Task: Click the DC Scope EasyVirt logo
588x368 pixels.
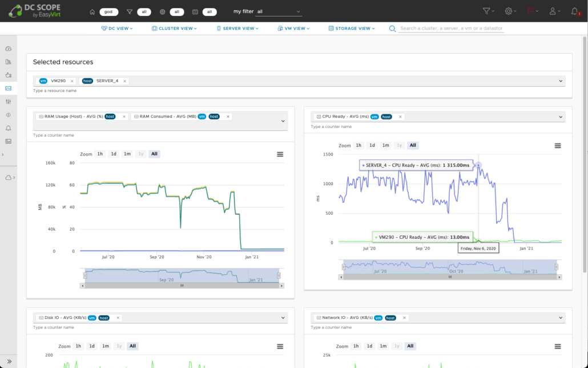Action: point(34,11)
